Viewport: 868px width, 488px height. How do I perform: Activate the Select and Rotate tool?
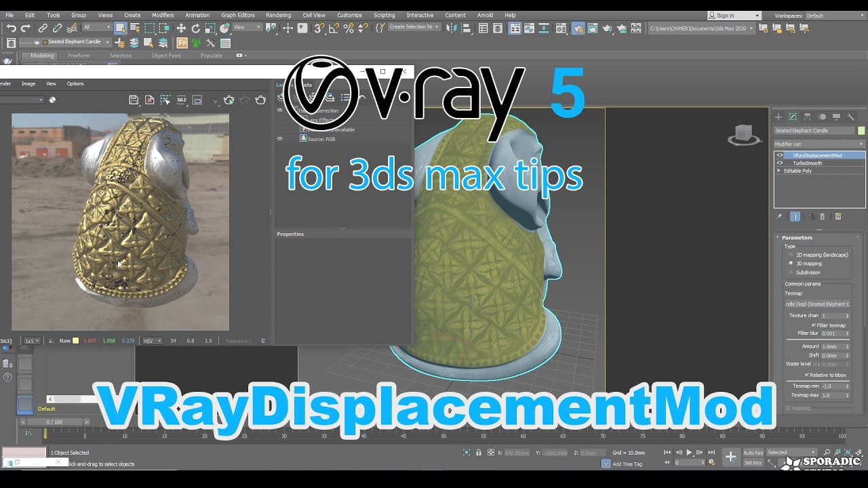click(x=195, y=28)
